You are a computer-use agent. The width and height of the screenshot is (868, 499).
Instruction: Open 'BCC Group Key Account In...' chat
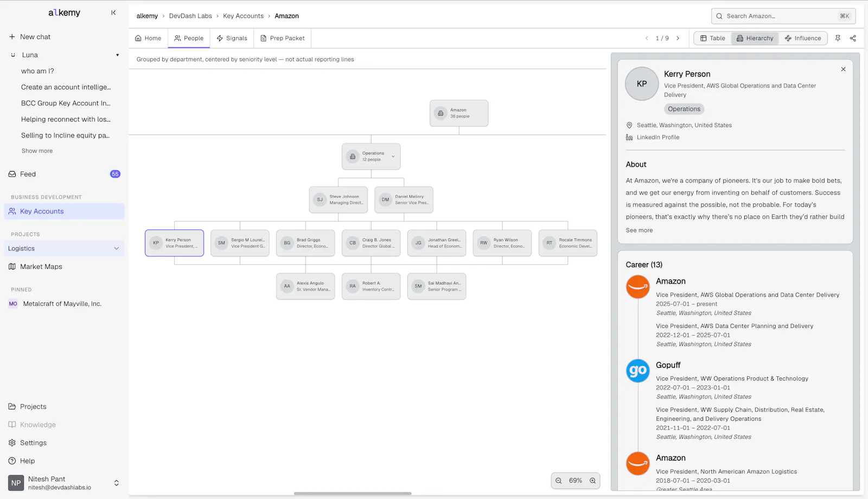point(66,103)
